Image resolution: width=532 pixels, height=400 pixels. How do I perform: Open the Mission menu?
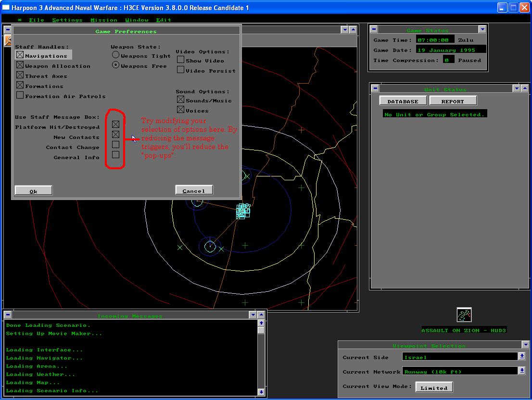(x=104, y=20)
